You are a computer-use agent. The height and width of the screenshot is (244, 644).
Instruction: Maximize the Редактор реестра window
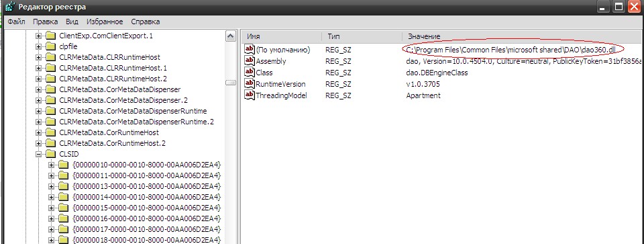[x=619, y=7]
